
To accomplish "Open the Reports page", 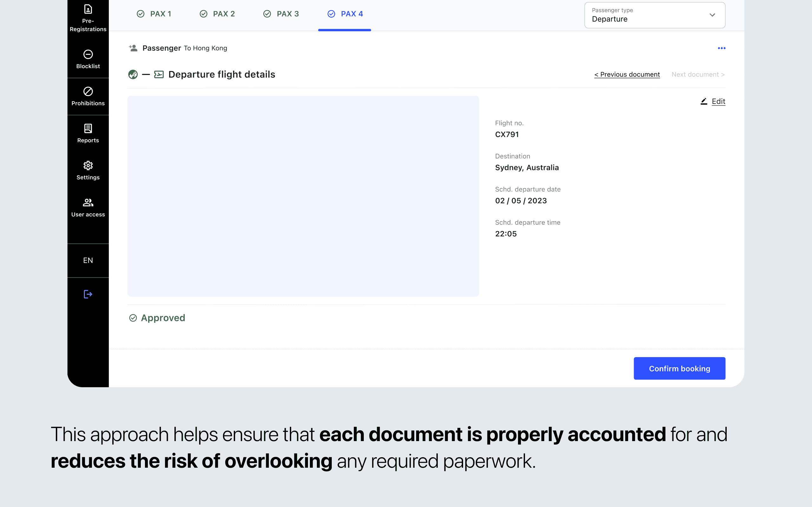I will tap(88, 133).
